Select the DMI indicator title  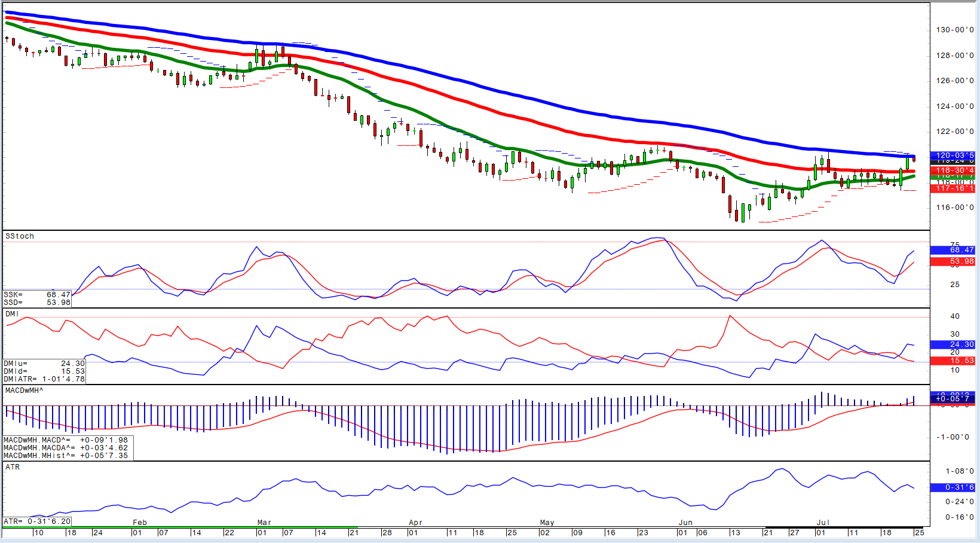pos(12,314)
